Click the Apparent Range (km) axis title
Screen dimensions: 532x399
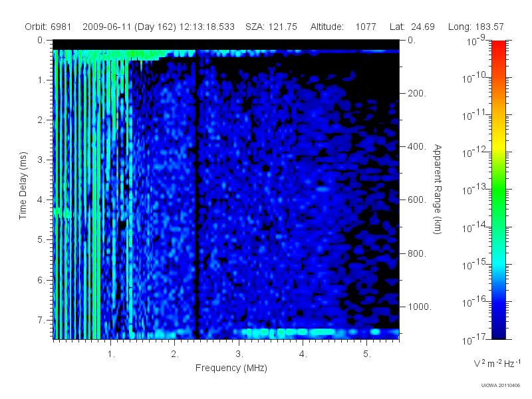[438, 189]
